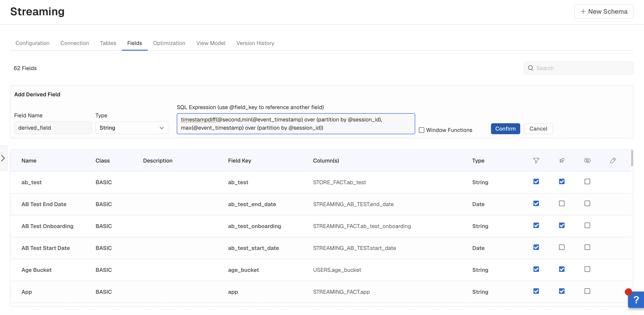Click the edit pencil column icon
644x315 pixels.
coord(613,161)
